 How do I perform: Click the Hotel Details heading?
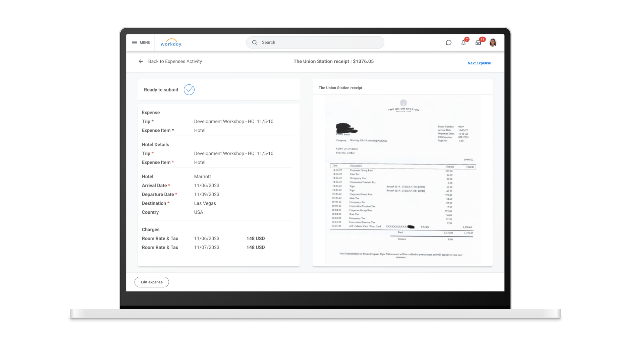click(155, 145)
